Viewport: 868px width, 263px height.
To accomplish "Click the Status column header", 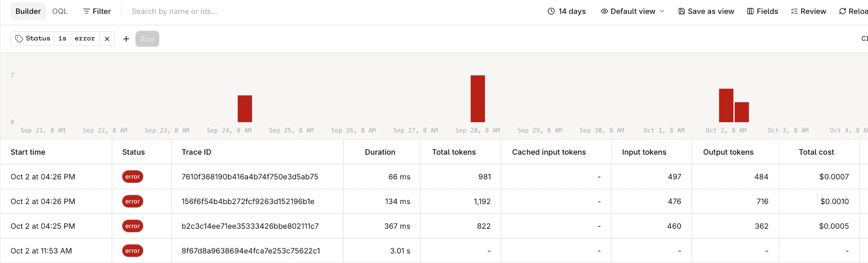I will tap(133, 152).
